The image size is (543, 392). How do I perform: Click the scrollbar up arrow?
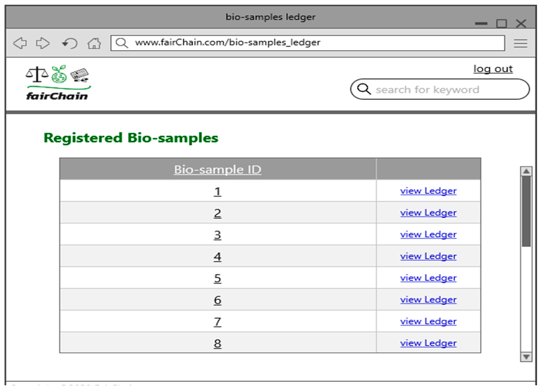point(526,171)
